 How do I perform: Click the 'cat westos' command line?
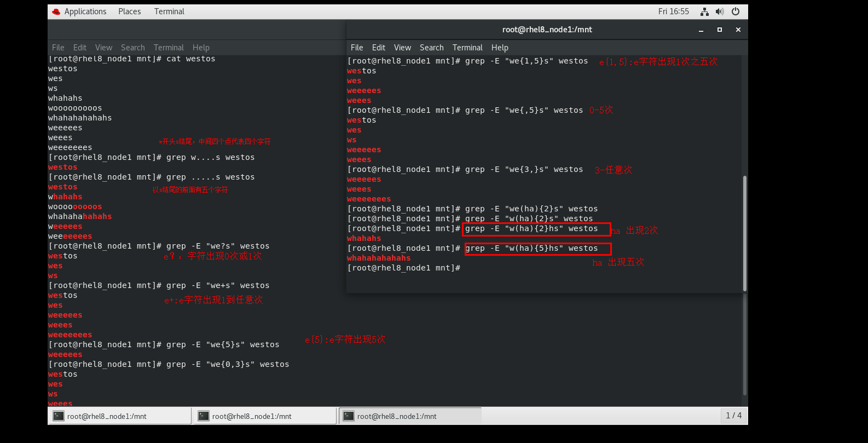pyautogui.click(x=191, y=59)
